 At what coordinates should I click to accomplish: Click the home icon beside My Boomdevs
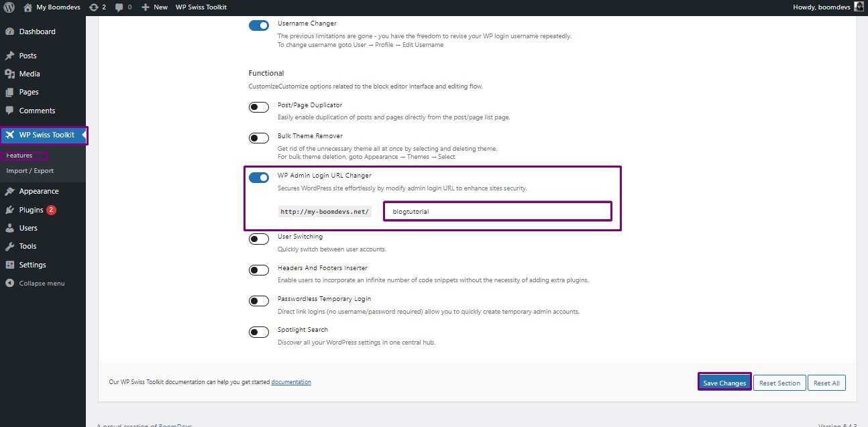click(x=28, y=7)
